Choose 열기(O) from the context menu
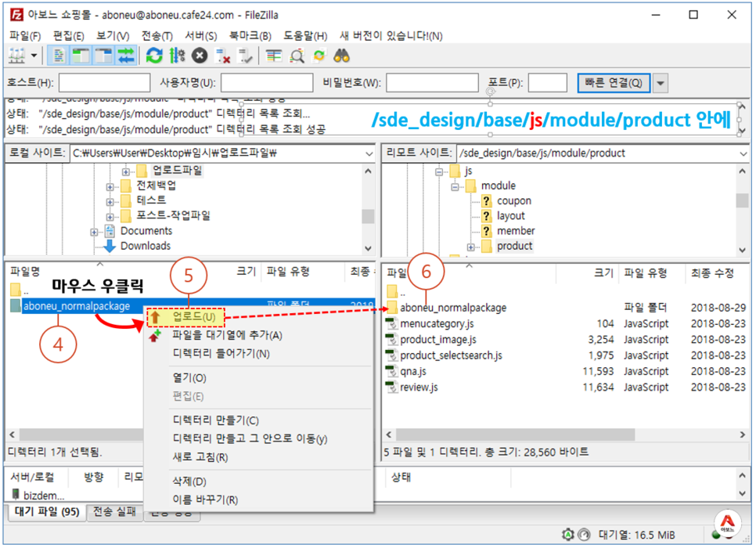Viewport: 756px width, 548px height. coord(189,377)
